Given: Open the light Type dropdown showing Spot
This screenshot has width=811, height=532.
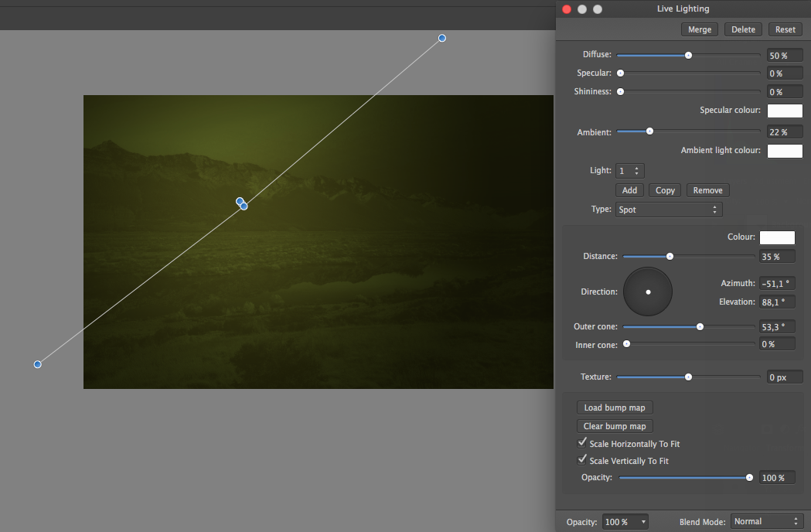Looking at the screenshot, I should pos(668,209).
